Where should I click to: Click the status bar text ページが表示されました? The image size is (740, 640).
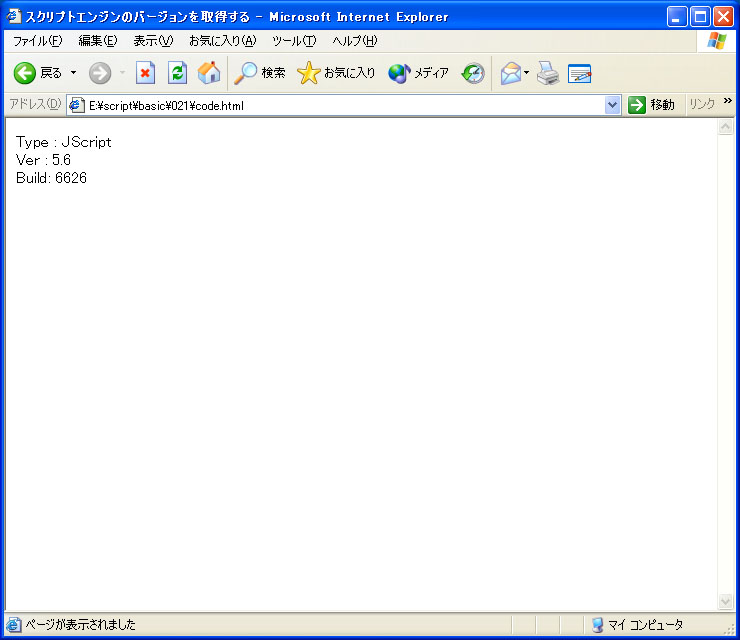pos(80,625)
